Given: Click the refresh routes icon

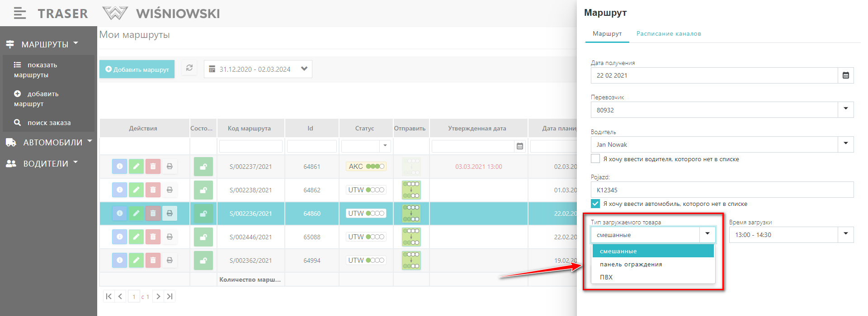Looking at the screenshot, I should [x=189, y=68].
